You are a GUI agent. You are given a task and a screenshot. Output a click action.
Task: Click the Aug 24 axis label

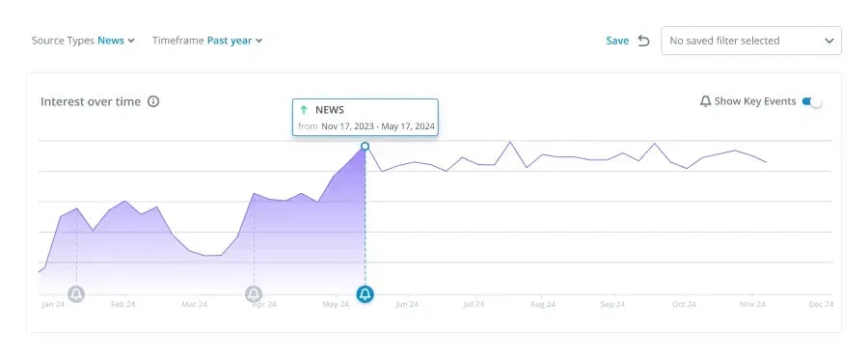(x=542, y=304)
